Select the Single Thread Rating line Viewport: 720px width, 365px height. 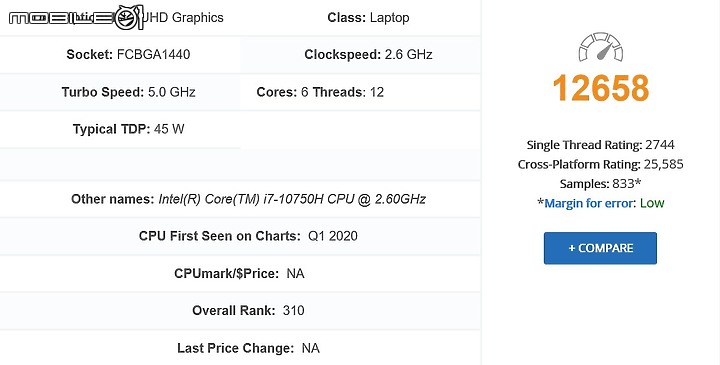click(601, 145)
